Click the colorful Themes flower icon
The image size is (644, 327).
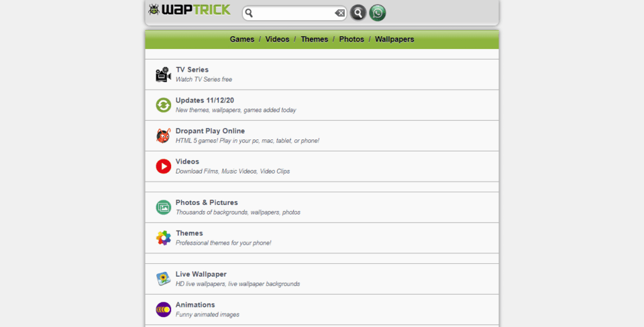[x=164, y=238]
